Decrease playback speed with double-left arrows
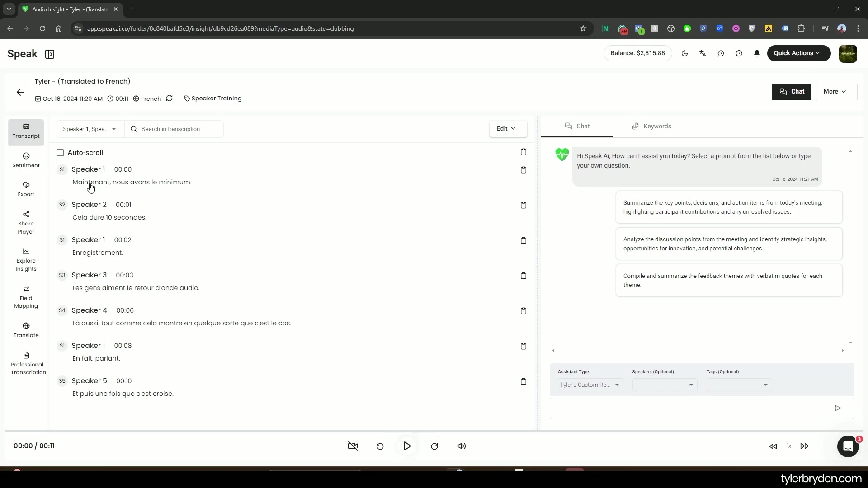 click(x=773, y=446)
